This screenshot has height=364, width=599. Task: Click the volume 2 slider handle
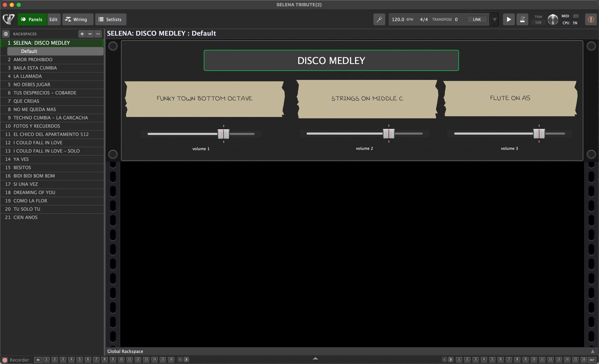point(389,133)
